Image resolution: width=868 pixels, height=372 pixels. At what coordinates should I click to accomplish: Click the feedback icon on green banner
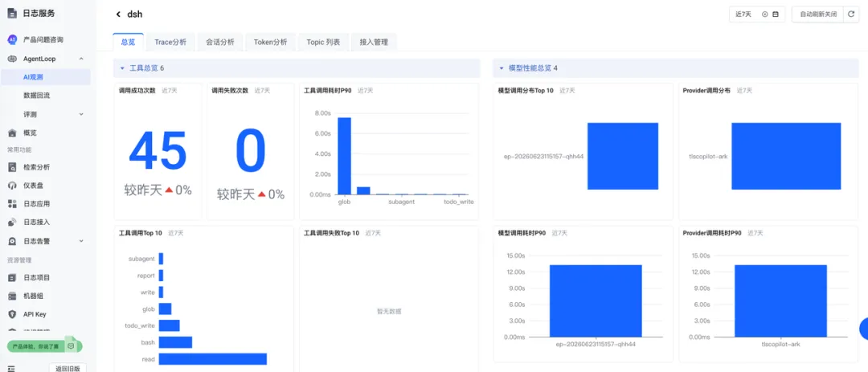pyautogui.click(x=72, y=346)
